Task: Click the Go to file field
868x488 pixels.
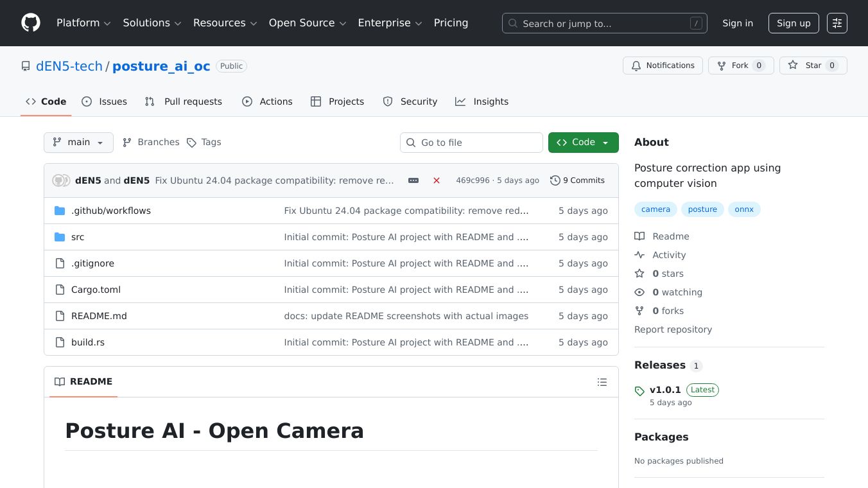Action: coord(471,143)
